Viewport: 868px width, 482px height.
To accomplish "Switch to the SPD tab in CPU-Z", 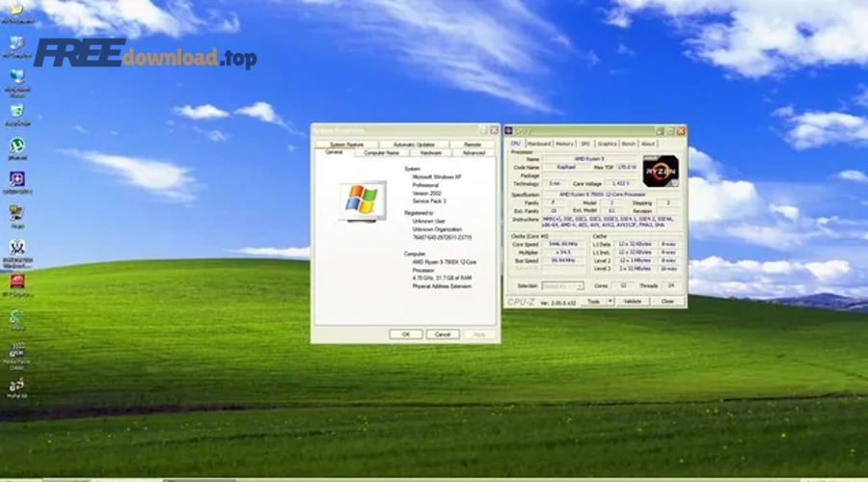I will (585, 144).
